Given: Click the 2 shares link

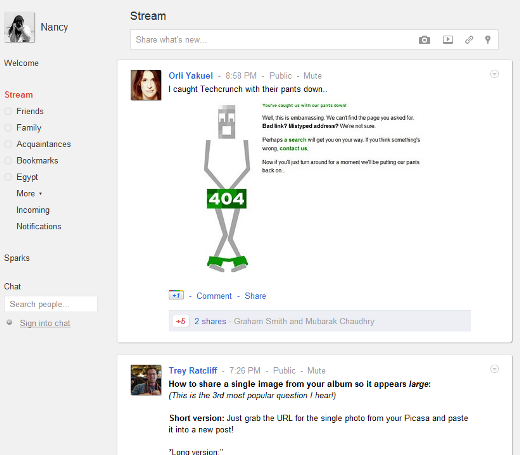Looking at the screenshot, I should point(210,321).
